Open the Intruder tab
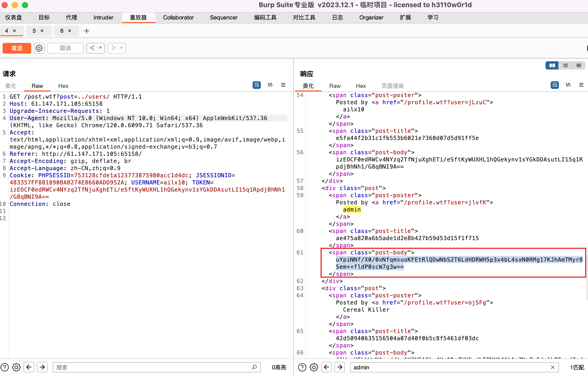 (103, 17)
